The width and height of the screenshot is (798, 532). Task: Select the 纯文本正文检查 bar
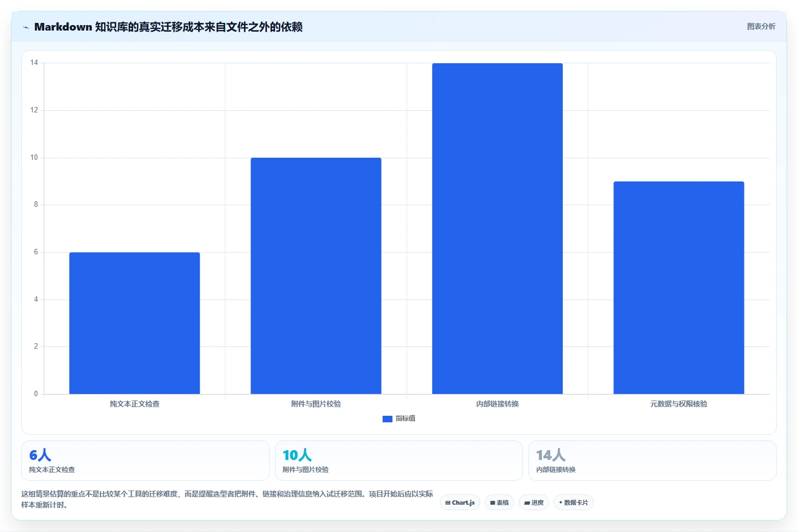pos(134,323)
